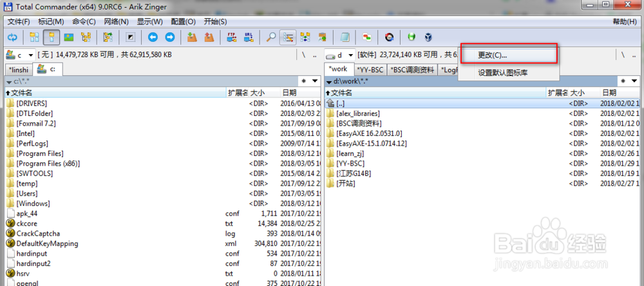The image size is (644, 286).
Task: Open the 帮助(H) menu
Action: pos(625,21)
